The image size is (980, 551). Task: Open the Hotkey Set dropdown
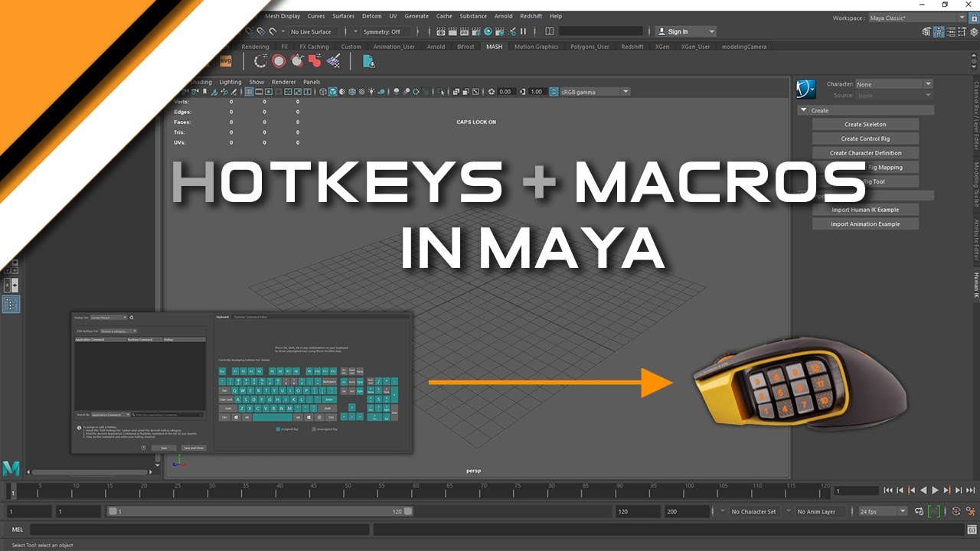tap(109, 317)
